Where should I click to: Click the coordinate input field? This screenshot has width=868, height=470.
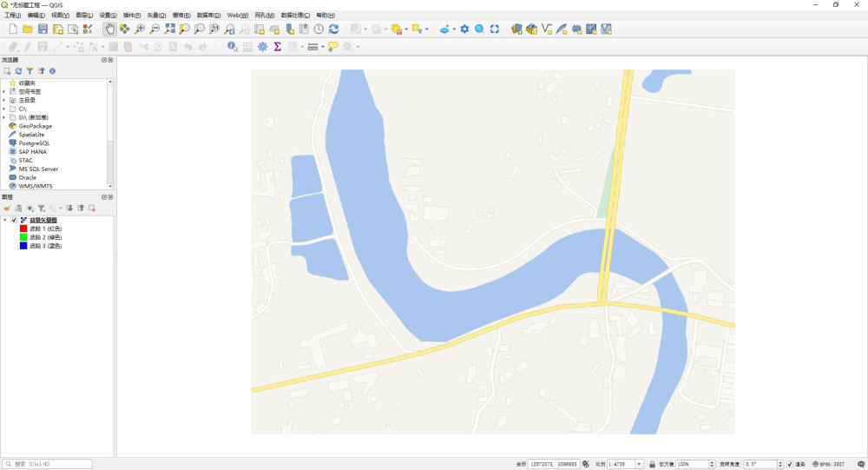[x=554, y=464]
